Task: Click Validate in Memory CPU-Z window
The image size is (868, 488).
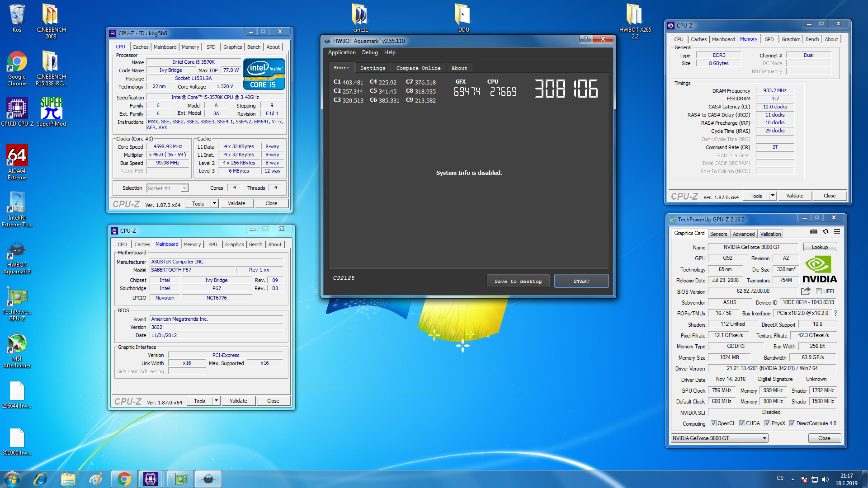Action: 795,196
